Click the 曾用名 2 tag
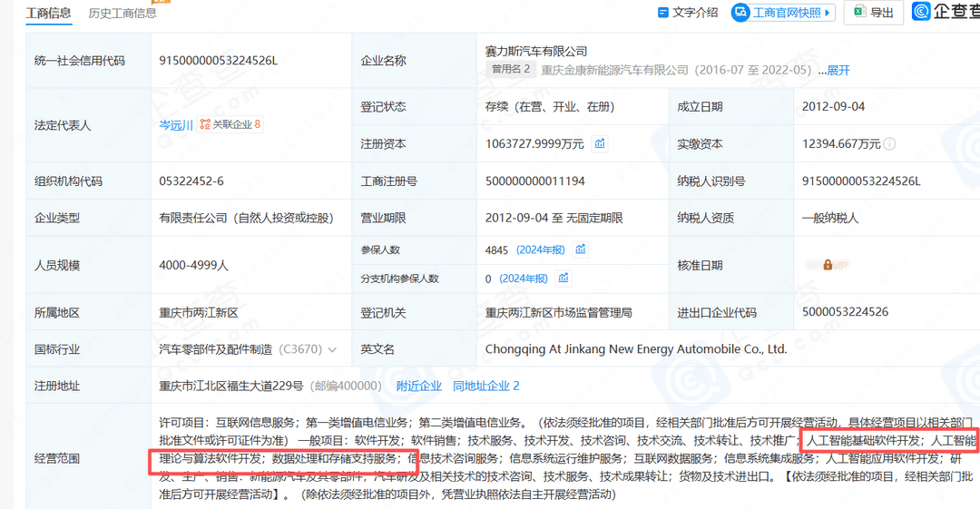 pos(511,69)
